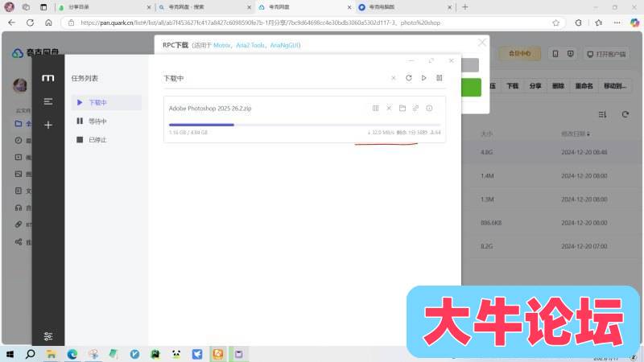This screenshot has width=644, height=362.
Task: Refresh the Quark file list
Action: click(625, 114)
